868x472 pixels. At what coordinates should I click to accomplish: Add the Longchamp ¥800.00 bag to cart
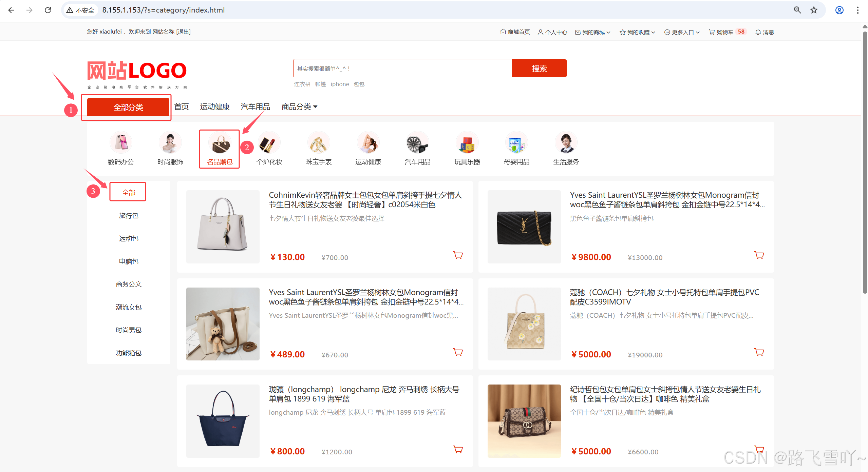[458, 450]
